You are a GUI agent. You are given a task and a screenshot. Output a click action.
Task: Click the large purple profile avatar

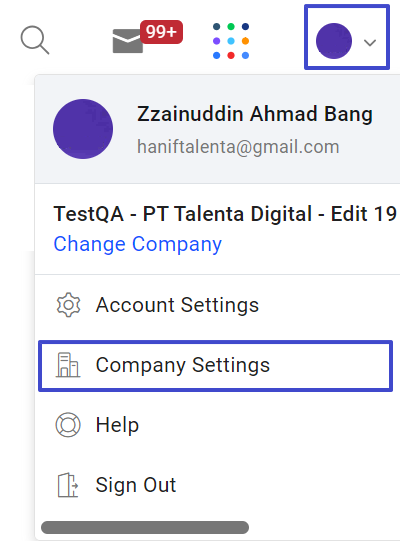[x=83, y=129]
